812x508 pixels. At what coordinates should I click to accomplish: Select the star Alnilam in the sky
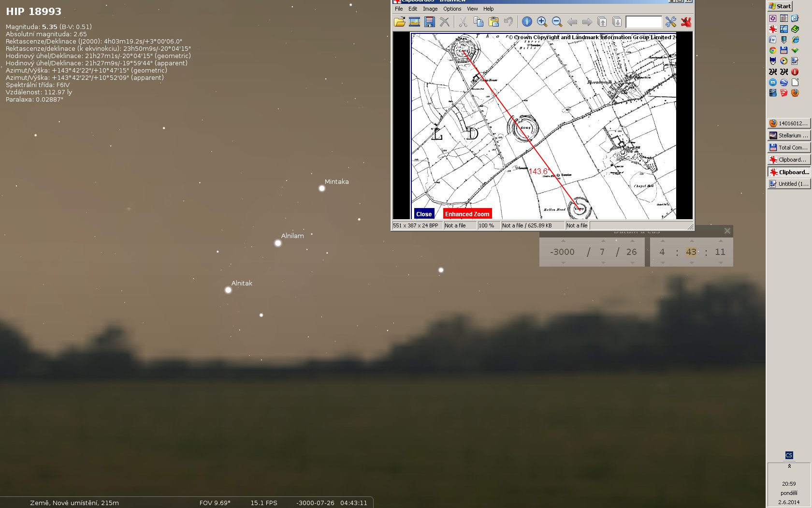point(278,243)
